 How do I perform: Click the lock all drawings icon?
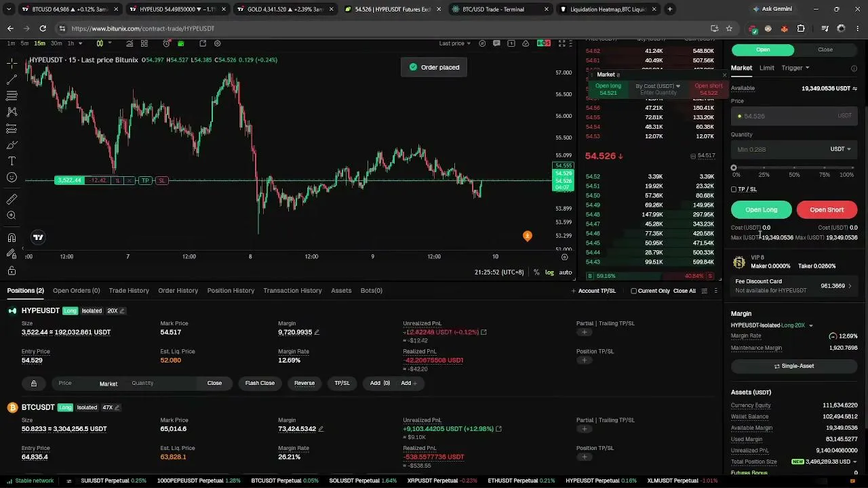coord(12,270)
